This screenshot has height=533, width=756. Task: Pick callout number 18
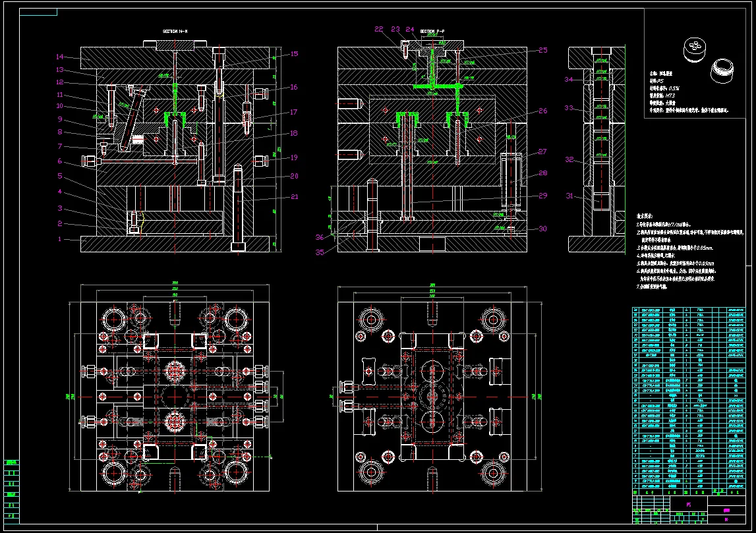click(293, 134)
